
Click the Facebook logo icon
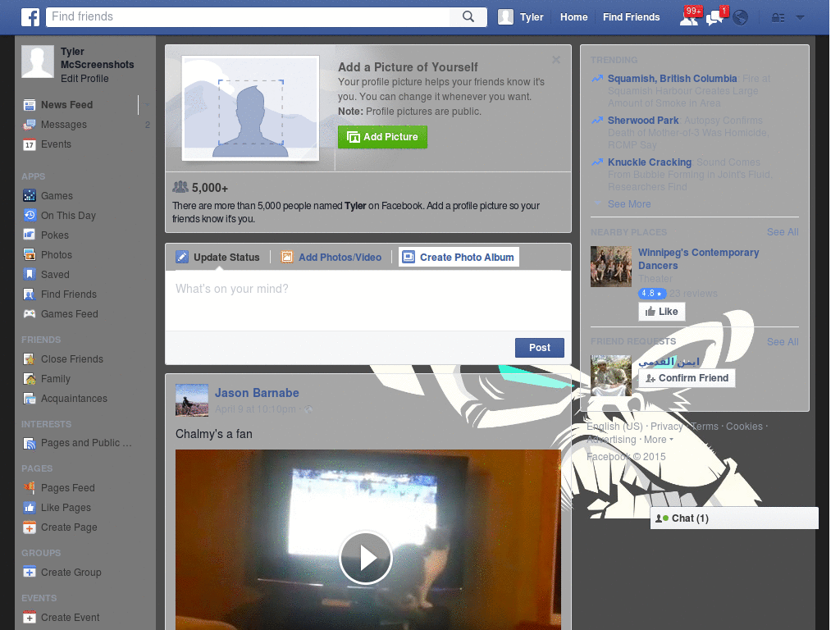tap(30, 17)
